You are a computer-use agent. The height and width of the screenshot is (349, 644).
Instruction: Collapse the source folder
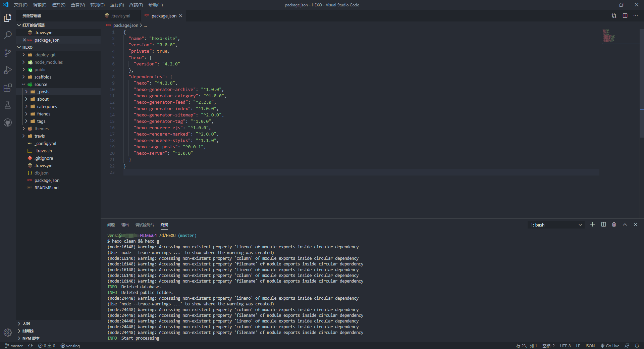pyautogui.click(x=58, y=84)
